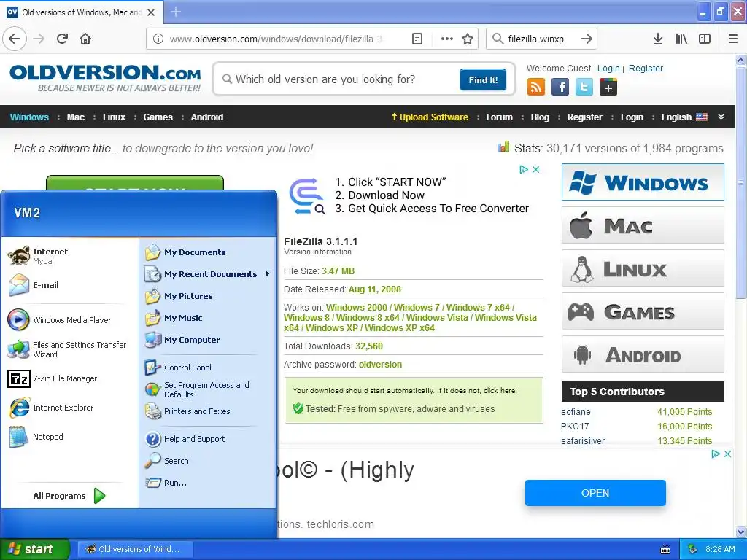Close the top ad with X

[x=535, y=169]
